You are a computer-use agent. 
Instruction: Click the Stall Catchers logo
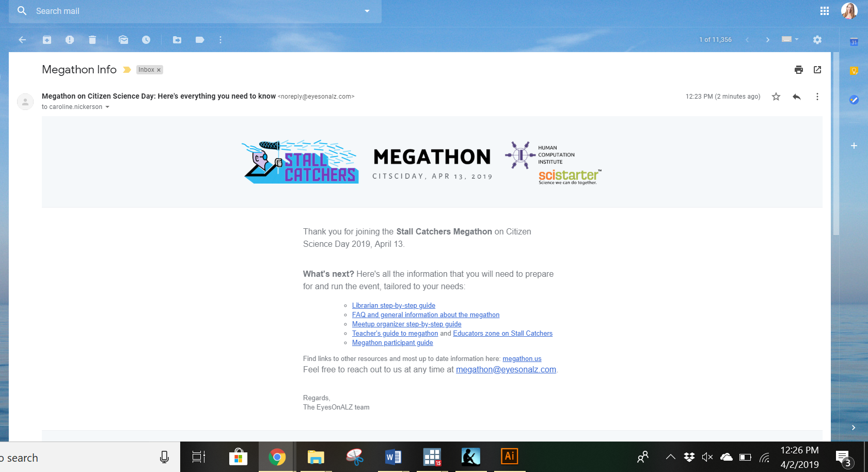[x=300, y=162]
